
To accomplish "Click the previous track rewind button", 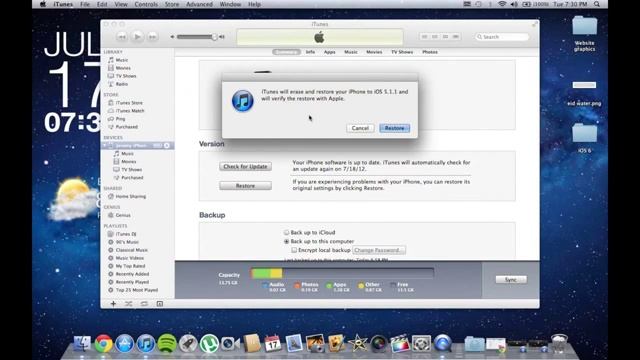I will tap(122, 37).
